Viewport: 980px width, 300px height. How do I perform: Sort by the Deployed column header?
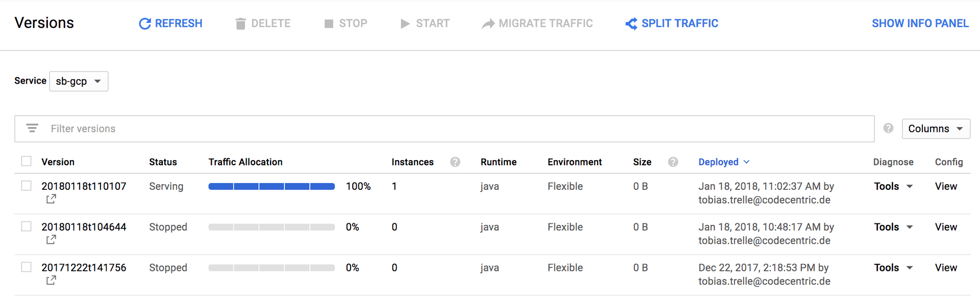(718, 162)
